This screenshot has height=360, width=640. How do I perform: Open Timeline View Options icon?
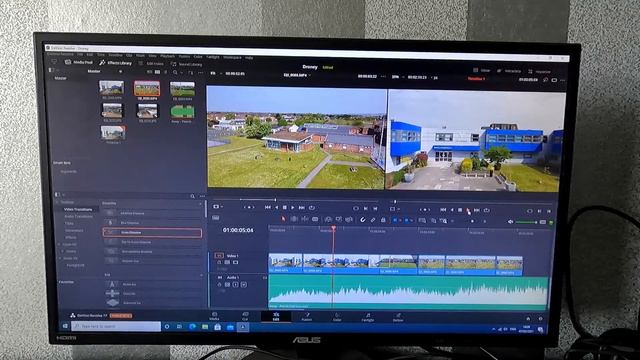pos(216,218)
